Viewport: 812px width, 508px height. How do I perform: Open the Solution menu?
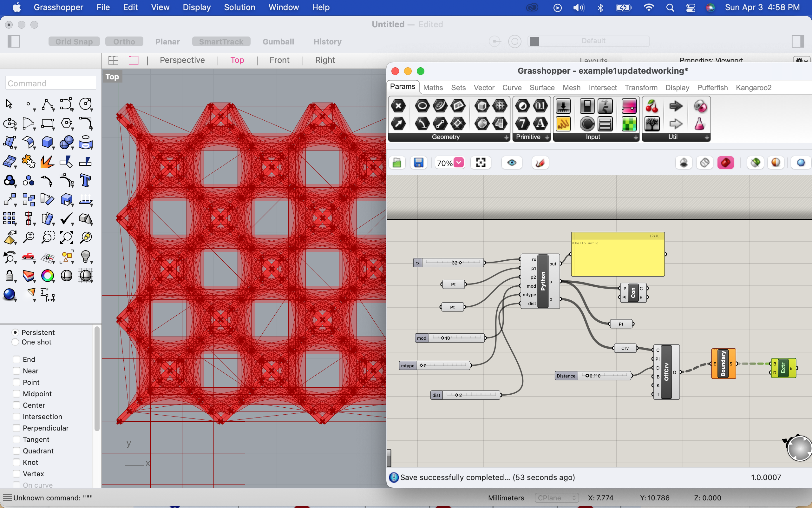[239, 7]
